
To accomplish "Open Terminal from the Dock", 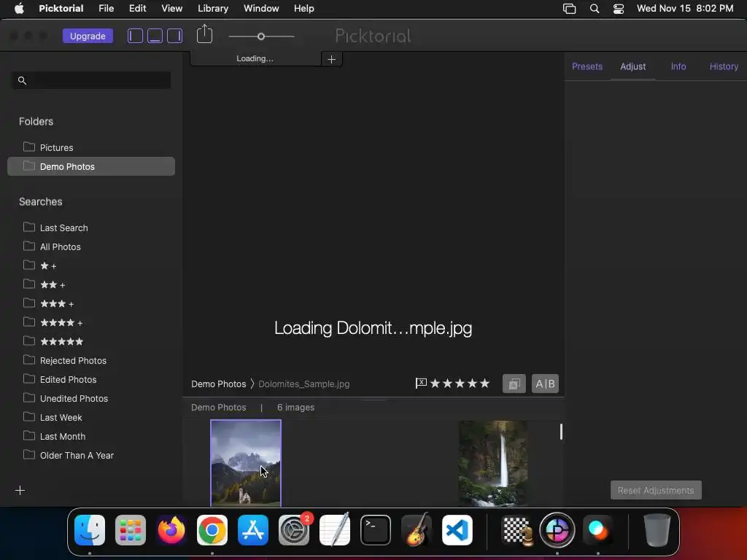I will [376, 530].
